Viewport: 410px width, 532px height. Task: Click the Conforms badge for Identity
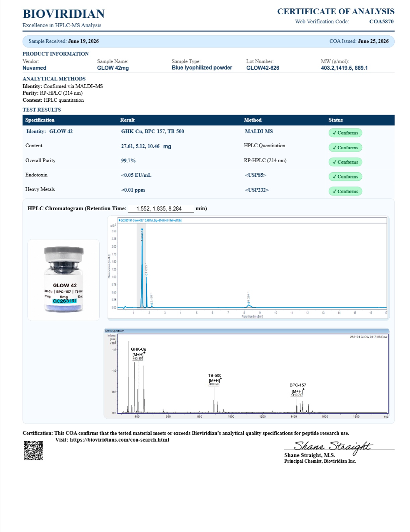pos(345,133)
